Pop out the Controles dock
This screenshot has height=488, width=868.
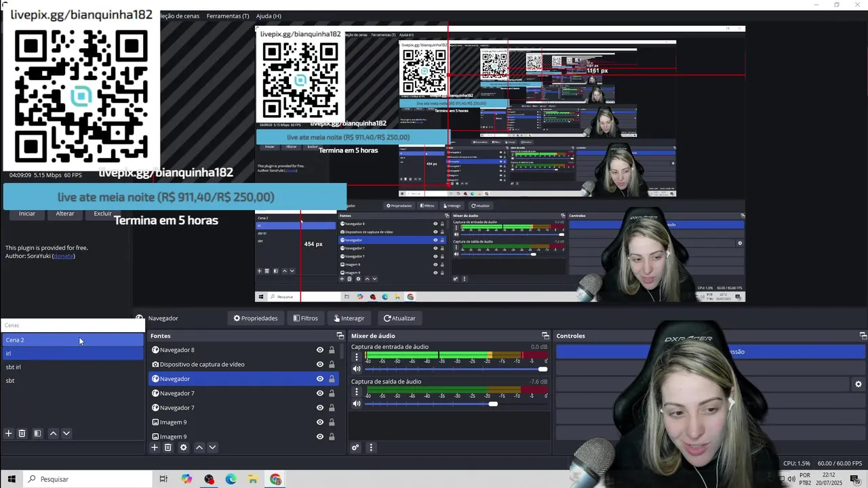[x=863, y=335]
